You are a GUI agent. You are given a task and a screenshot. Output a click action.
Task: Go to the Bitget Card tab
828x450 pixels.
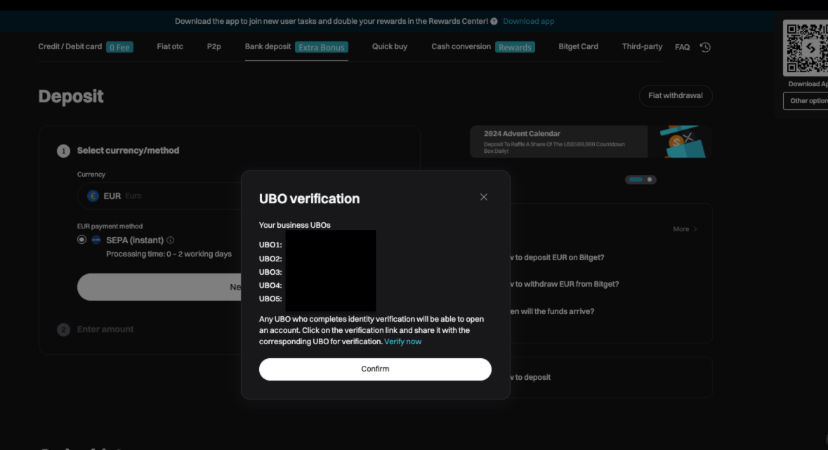[x=578, y=46]
